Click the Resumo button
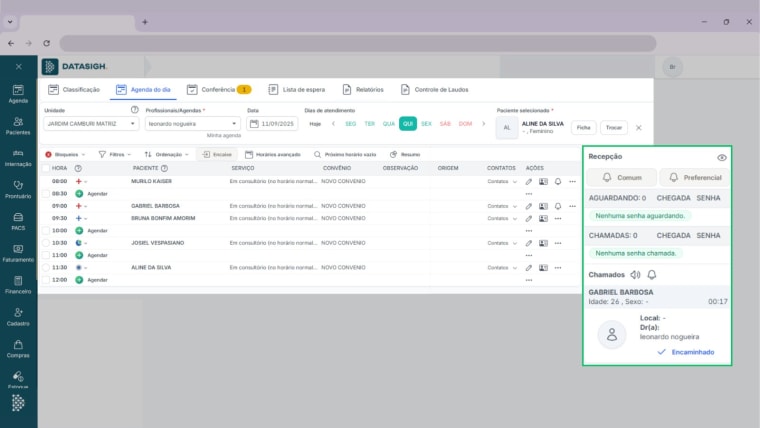The height and width of the screenshot is (428, 760). pyautogui.click(x=405, y=155)
